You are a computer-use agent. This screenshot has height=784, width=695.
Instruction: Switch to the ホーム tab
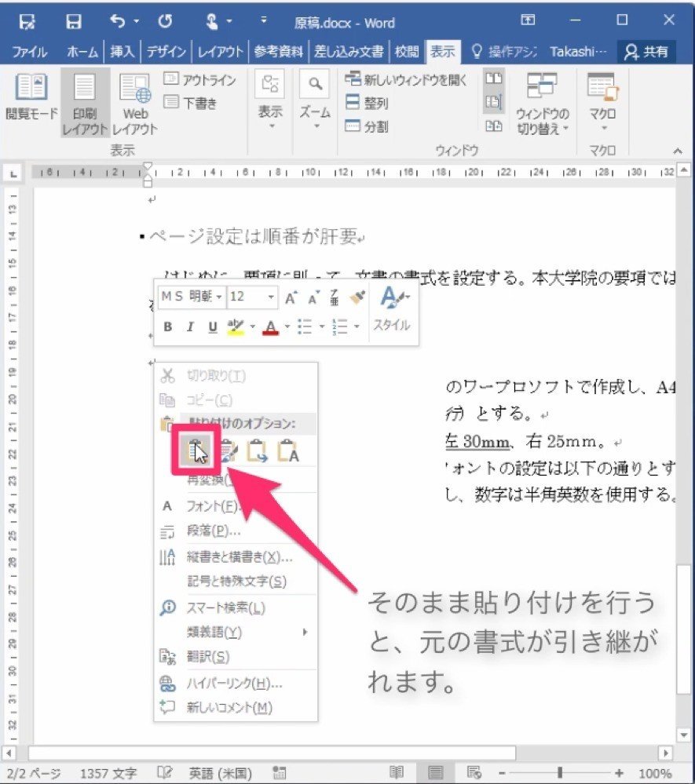pyautogui.click(x=82, y=52)
